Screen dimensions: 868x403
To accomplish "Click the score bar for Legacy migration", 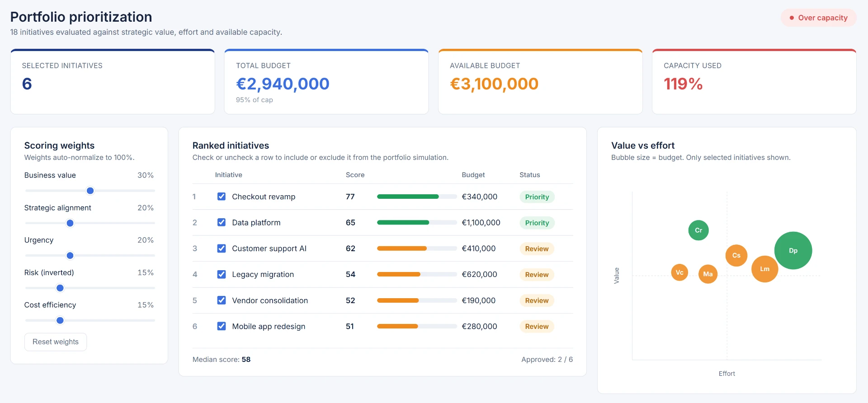I will (417, 274).
